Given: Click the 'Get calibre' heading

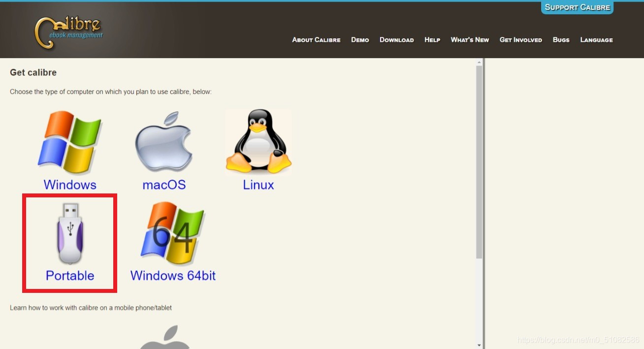Looking at the screenshot, I should (33, 72).
